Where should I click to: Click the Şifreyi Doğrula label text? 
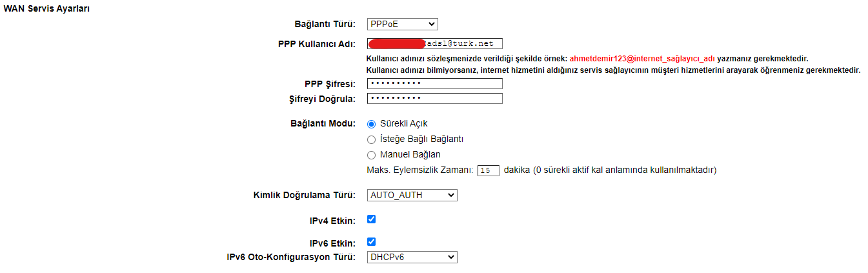point(323,99)
